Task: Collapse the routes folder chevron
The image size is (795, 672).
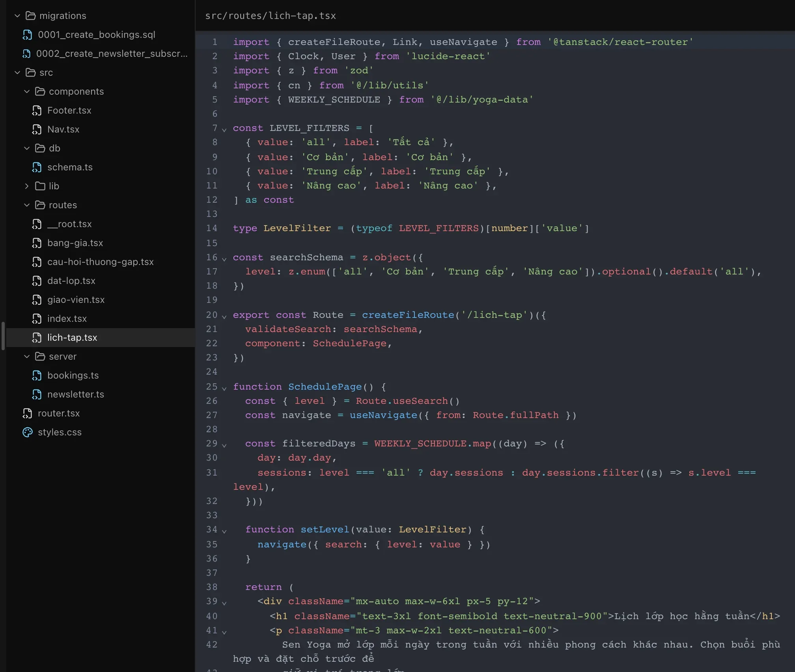Action: point(27,205)
